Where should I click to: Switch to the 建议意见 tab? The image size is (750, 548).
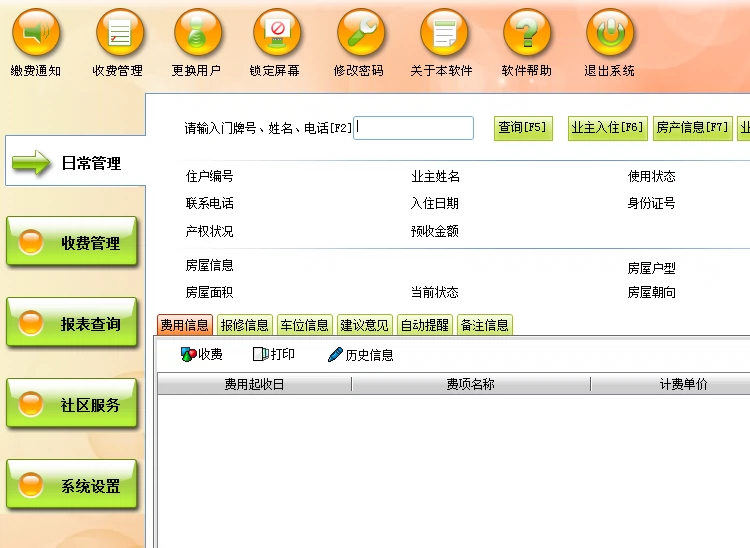pos(364,325)
